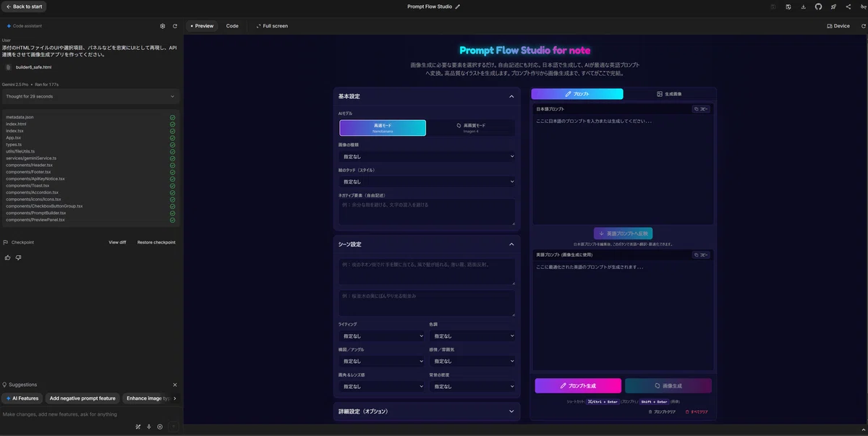Select 高画質モード Imagen 4 model
The height and width of the screenshot is (436, 868).
[x=471, y=128]
